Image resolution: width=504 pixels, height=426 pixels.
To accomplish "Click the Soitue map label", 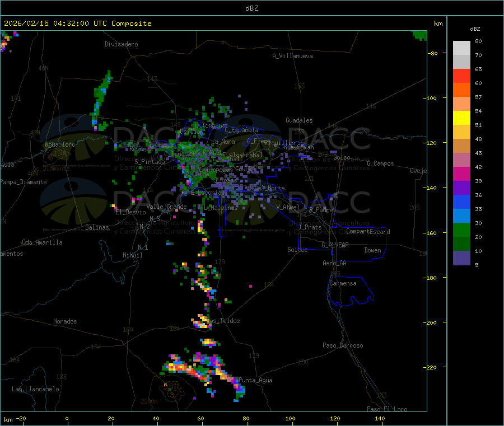I will pos(297,250).
